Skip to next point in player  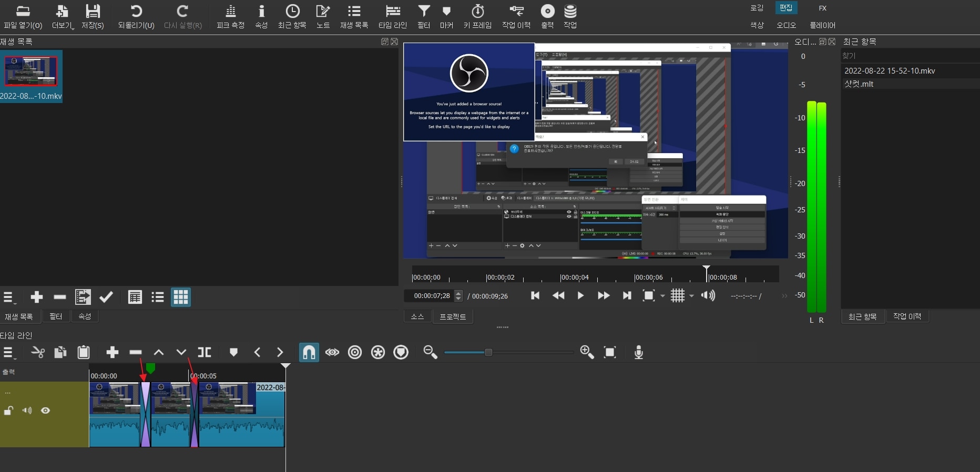point(627,295)
